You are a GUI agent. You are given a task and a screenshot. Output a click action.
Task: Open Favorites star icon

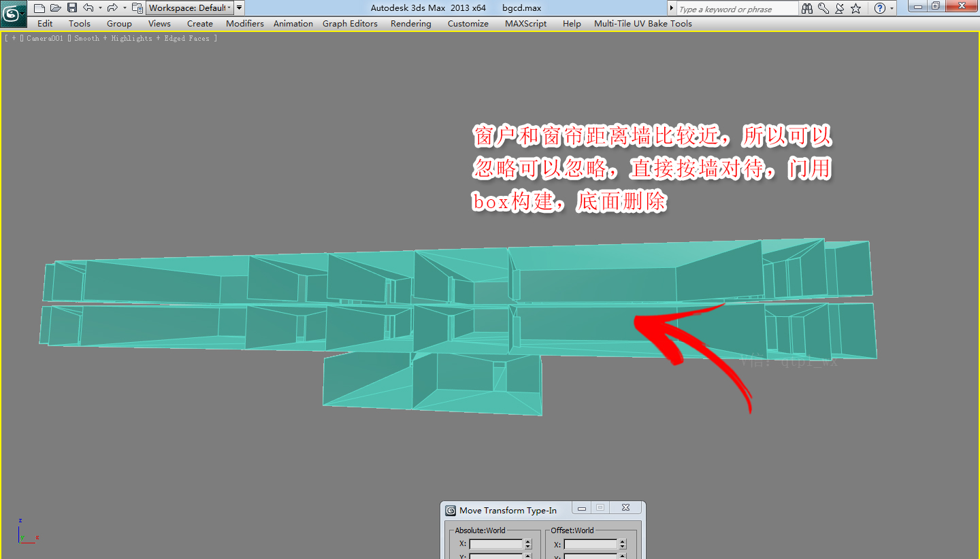click(x=856, y=9)
